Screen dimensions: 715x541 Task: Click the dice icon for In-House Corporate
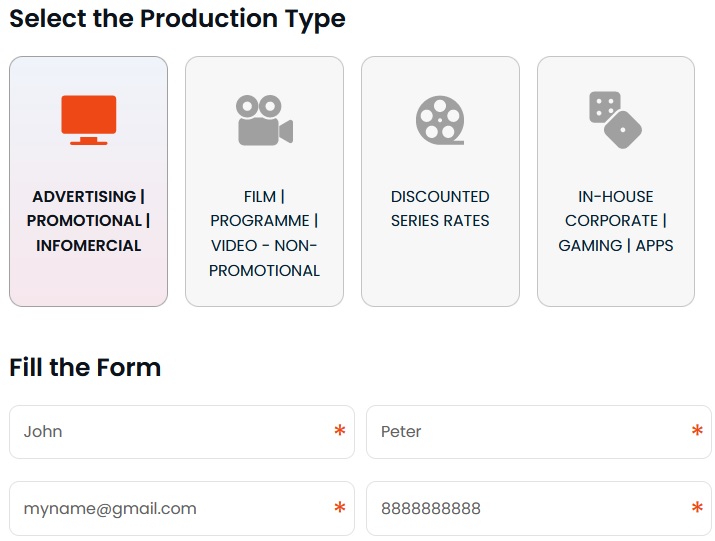(615, 120)
